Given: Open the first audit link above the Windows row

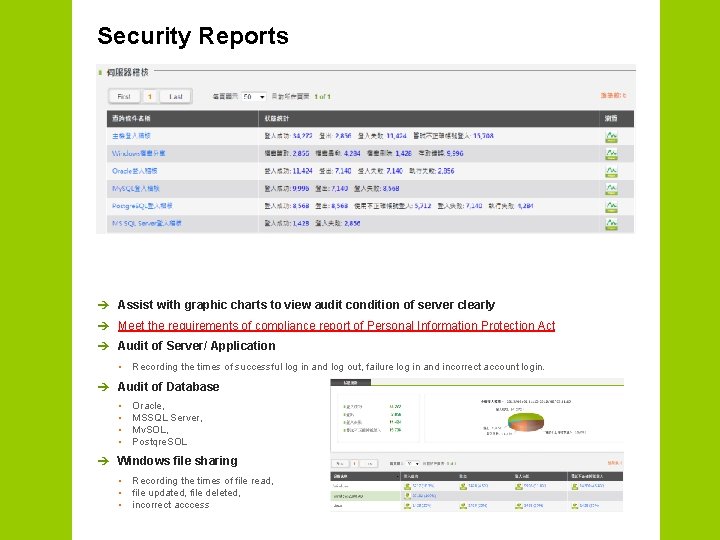Looking at the screenshot, I should [131, 136].
